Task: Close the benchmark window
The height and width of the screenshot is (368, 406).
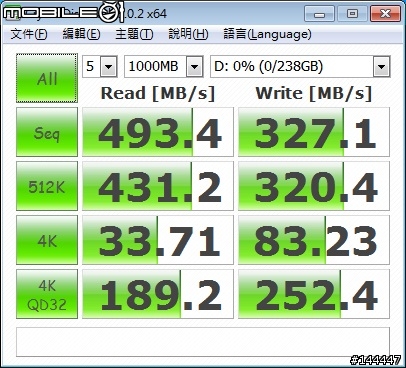Action: [385, 14]
